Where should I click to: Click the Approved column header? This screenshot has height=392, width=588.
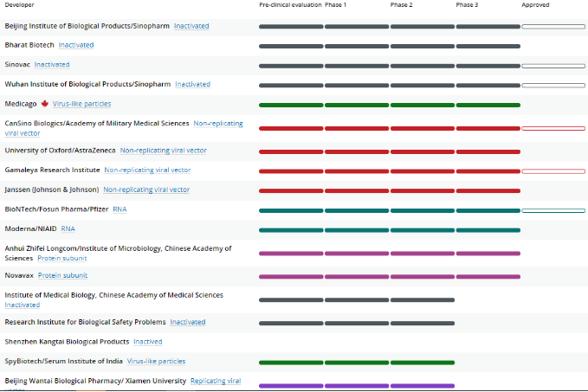coord(535,5)
